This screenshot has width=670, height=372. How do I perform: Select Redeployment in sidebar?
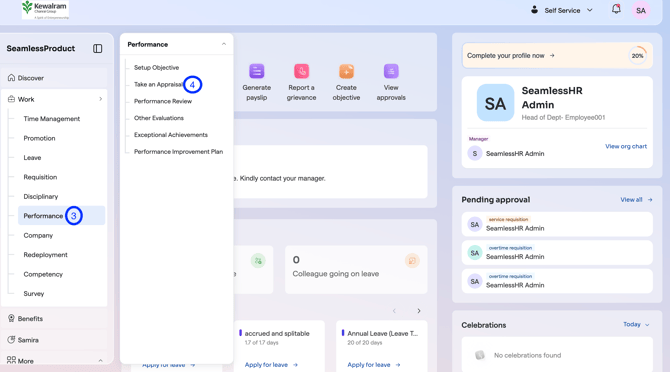pyautogui.click(x=45, y=255)
